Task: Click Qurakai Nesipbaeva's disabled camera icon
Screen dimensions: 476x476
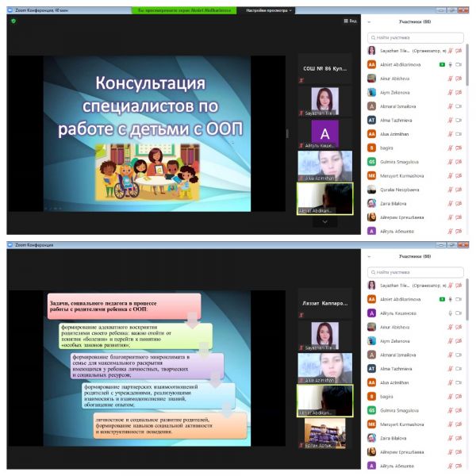Action: tap(459, 189)
